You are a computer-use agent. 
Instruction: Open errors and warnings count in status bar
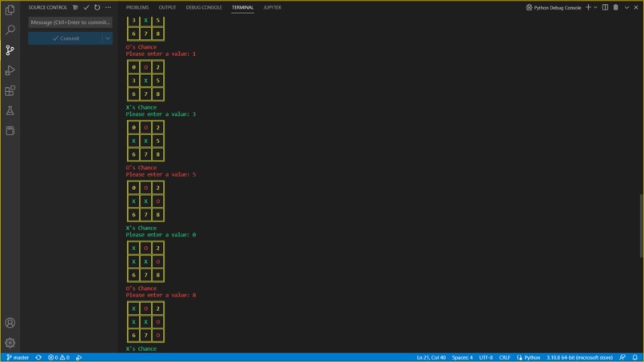(x=59, y=357)
